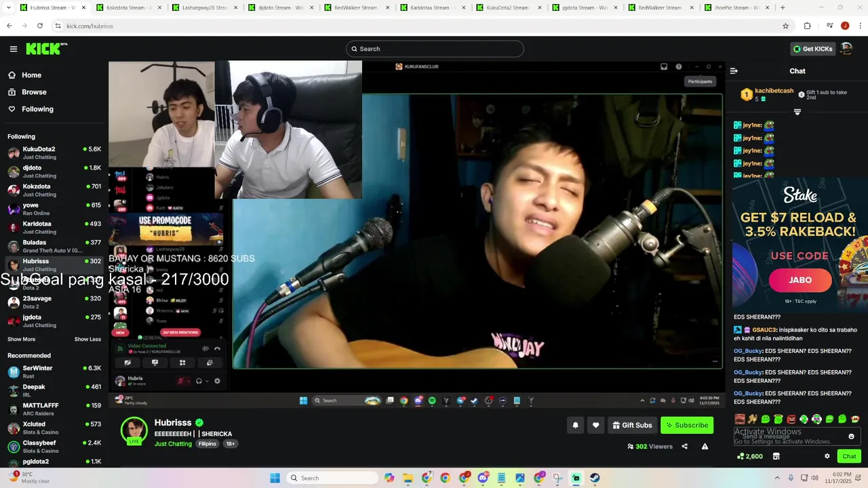Click the Just Chatting category link

pyautogui.click(x=173, y=444)
